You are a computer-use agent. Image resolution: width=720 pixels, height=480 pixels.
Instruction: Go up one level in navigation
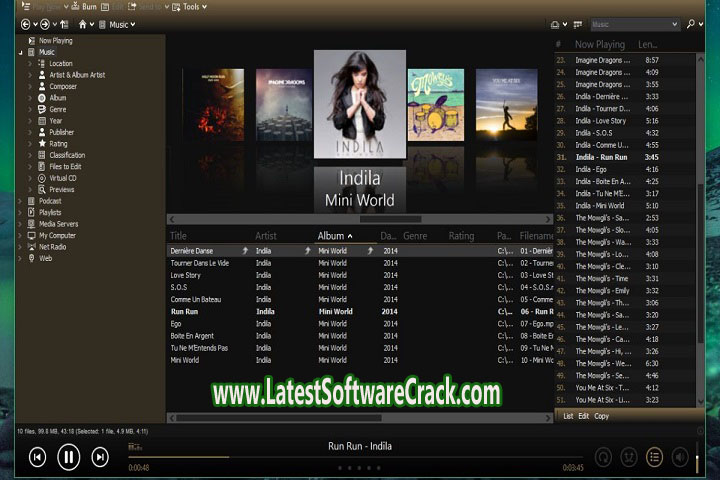pos(65,23)
